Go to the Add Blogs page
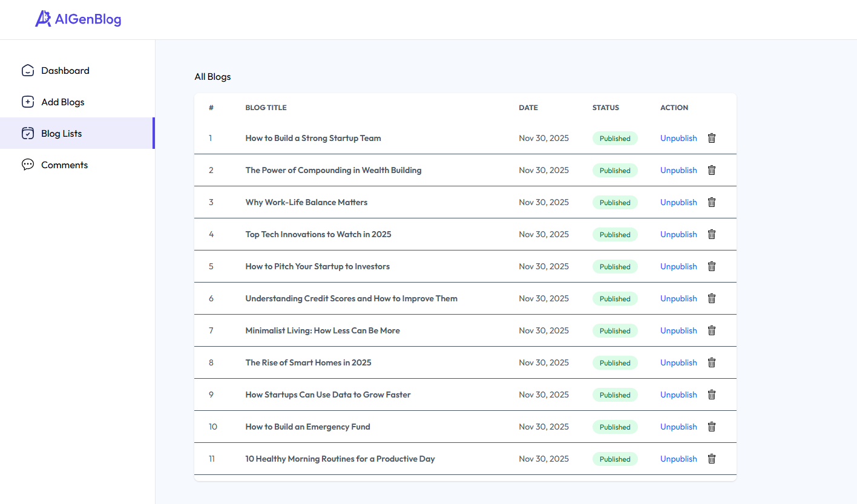 (x=62, y=102)
